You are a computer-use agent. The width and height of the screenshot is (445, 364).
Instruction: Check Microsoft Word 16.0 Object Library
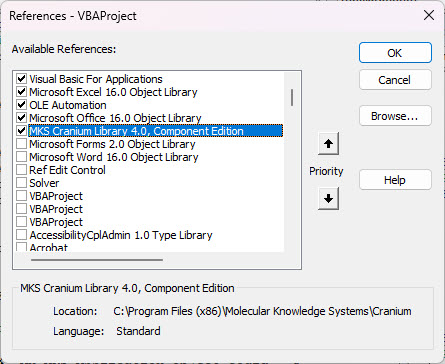tap(22, 157)
